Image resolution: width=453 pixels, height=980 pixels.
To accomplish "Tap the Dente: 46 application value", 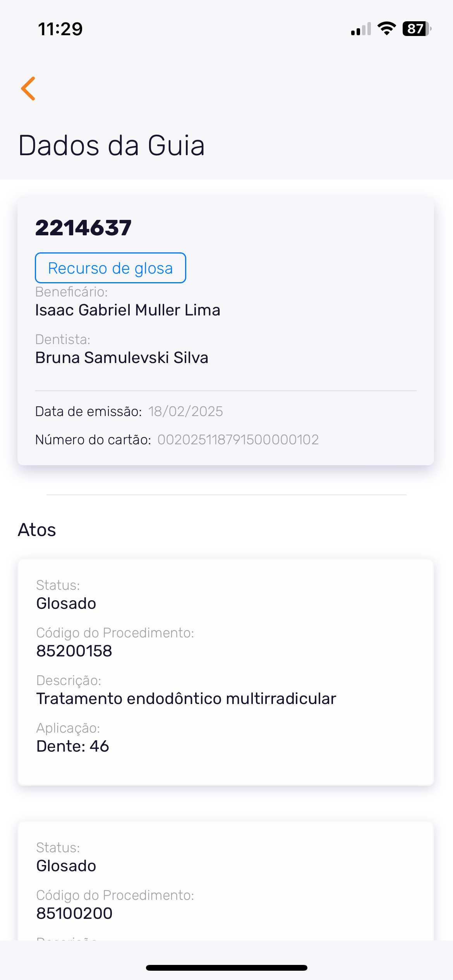I will tap(73, 746).
